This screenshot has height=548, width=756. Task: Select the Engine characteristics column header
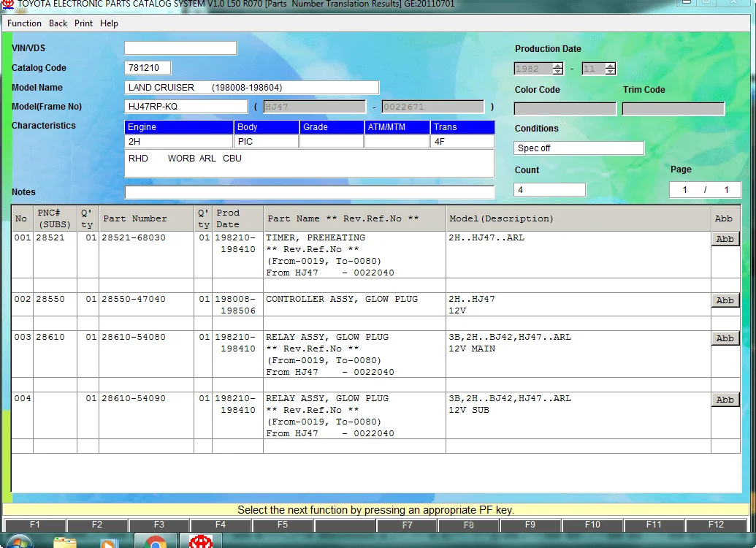pyautogui.click(x=179, y=127)
